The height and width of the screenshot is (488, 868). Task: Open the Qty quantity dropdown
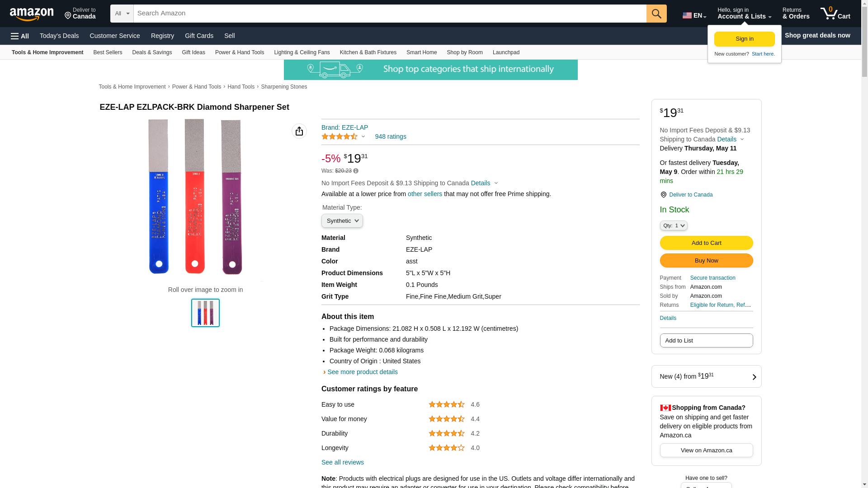point(674,225)
